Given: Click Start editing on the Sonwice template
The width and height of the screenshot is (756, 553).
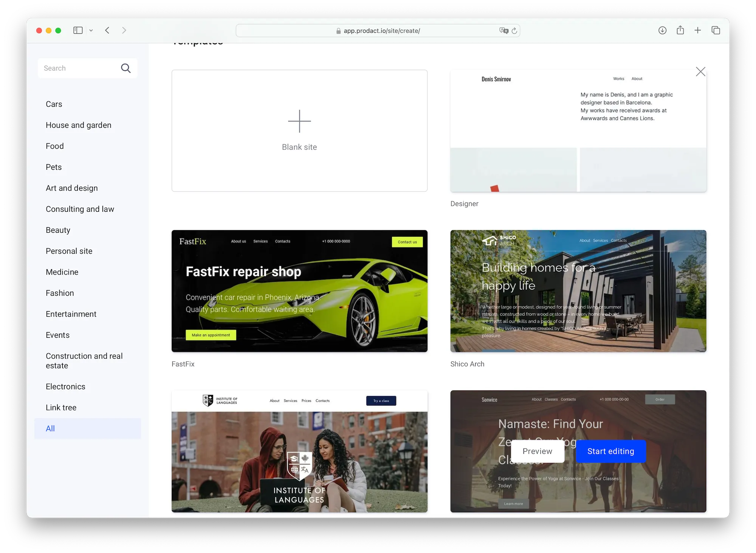Looking at the screenshot, I should pos(610,451).
